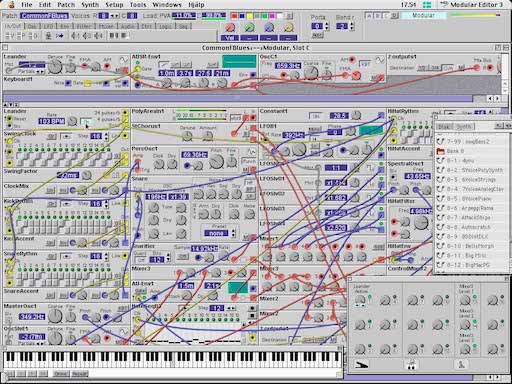Click the requested voices stepper arrows

coord(114,16)
